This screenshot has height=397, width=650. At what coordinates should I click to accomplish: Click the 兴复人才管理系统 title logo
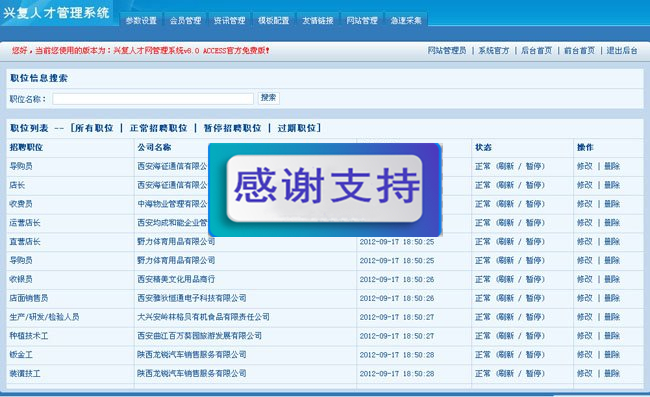[56, 13]
